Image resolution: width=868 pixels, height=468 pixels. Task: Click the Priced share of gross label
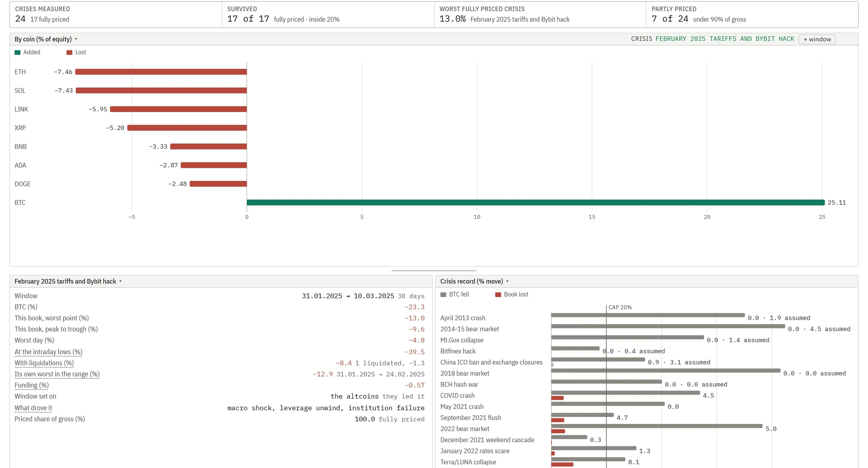50,419
